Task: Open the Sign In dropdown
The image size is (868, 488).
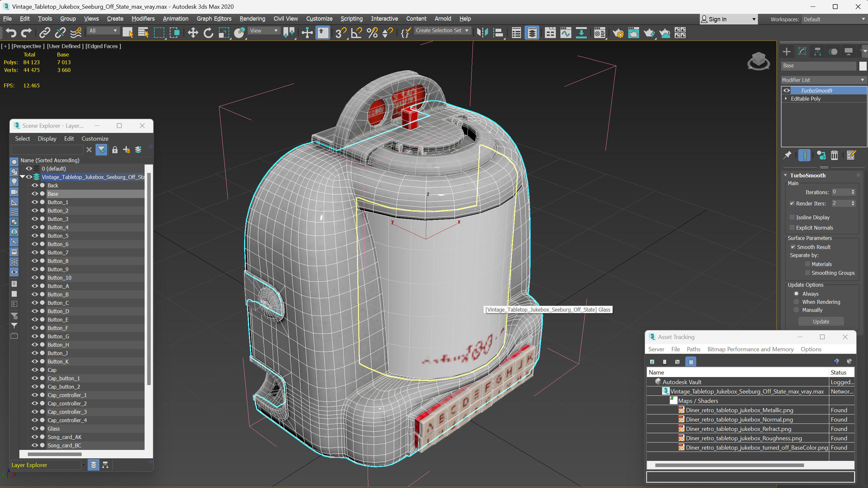Action: pos(729,19)
